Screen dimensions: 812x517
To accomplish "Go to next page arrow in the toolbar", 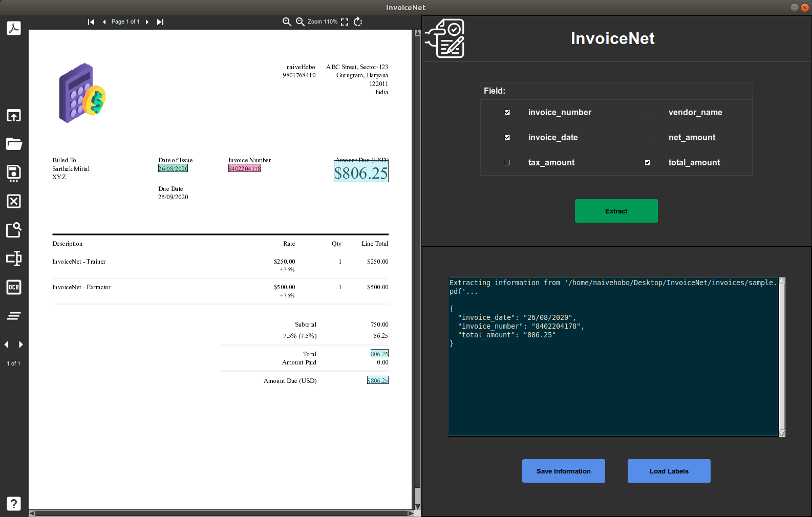I will tap(147, 22).
